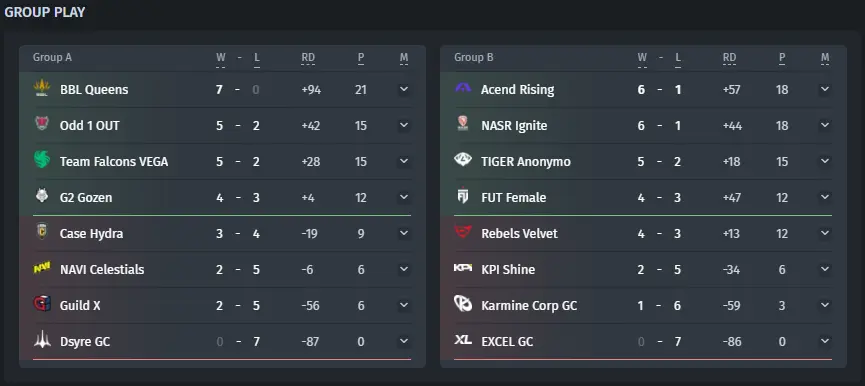Expand Case Hydra matches chevron
Screen dimensions: 865x386
404,233
